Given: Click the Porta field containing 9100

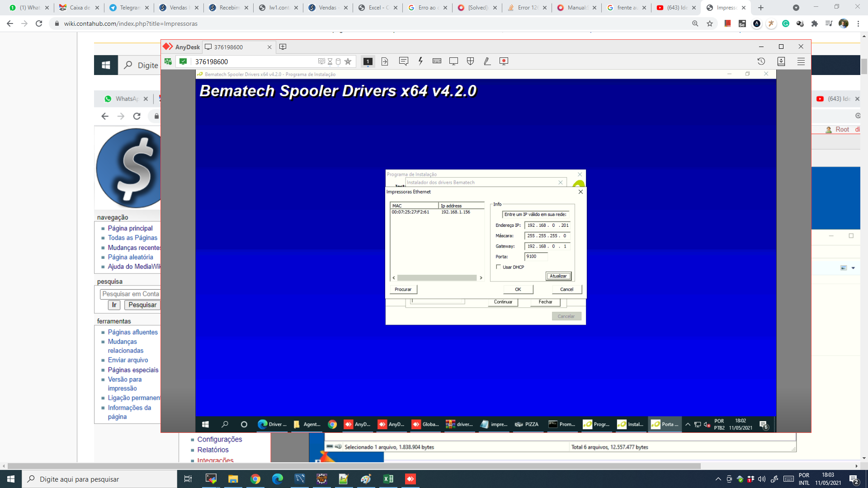Looking at the screenshot, I should [x=536, y=257].
